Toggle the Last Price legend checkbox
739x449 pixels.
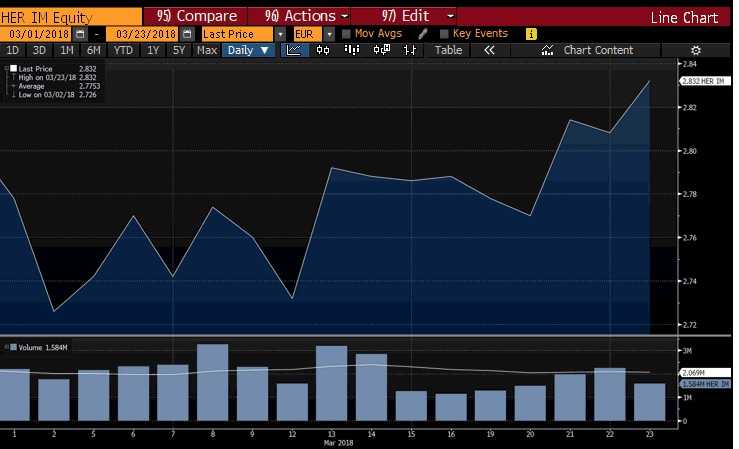14,68
